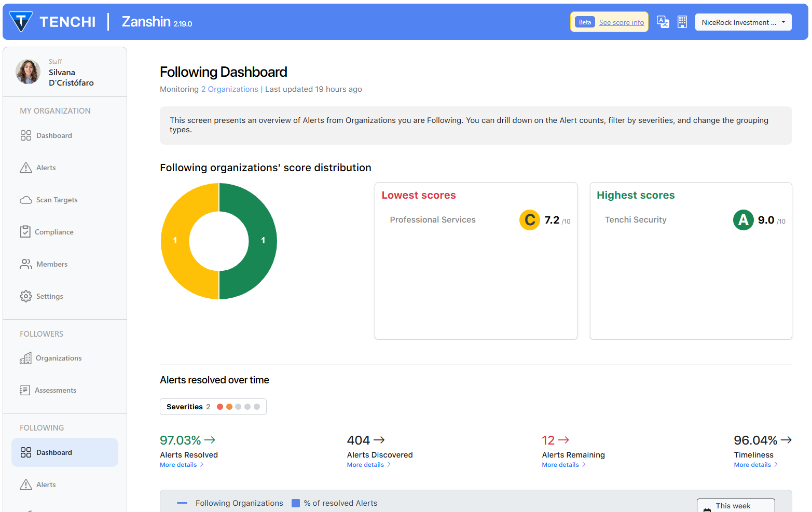
Task: Toggle the orange high severity dot
Action: point(229,407)
